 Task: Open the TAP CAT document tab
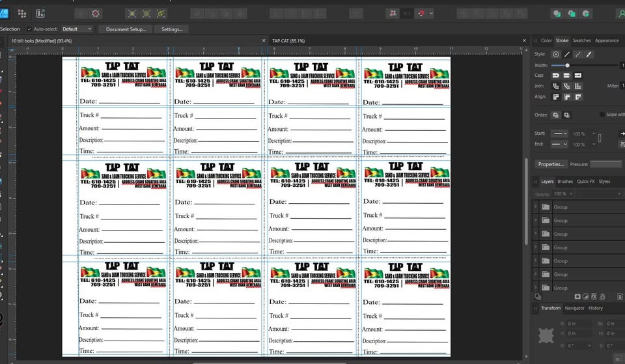point(288,41)
